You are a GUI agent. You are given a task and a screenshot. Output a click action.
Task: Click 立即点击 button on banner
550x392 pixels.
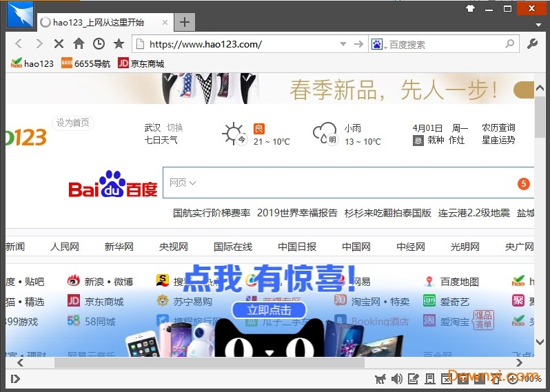pyautogui.click(x=268, y=310)
